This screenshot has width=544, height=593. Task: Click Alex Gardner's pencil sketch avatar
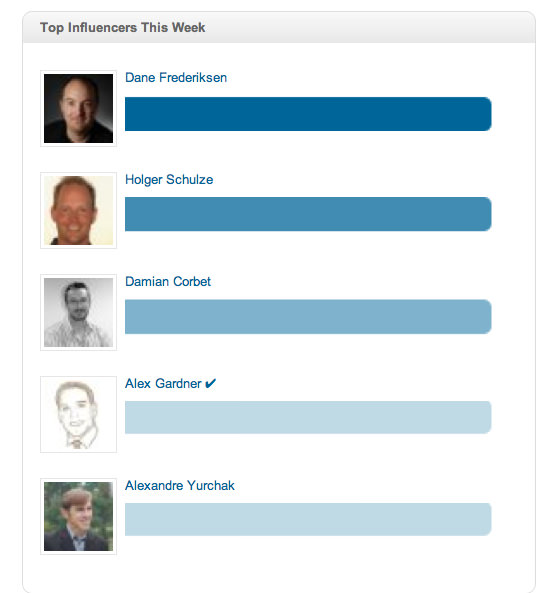[78, 414]
